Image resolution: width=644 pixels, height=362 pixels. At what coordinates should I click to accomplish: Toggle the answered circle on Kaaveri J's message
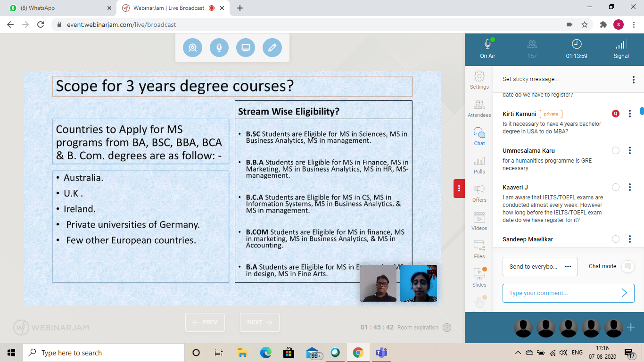pyautogui.click(x=616, y=187)
